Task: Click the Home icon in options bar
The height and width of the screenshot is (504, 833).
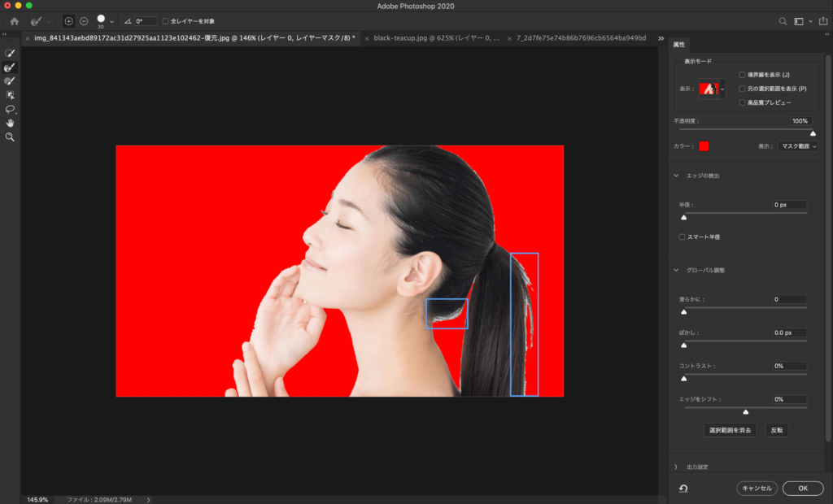Action: (x=15, y=21)
